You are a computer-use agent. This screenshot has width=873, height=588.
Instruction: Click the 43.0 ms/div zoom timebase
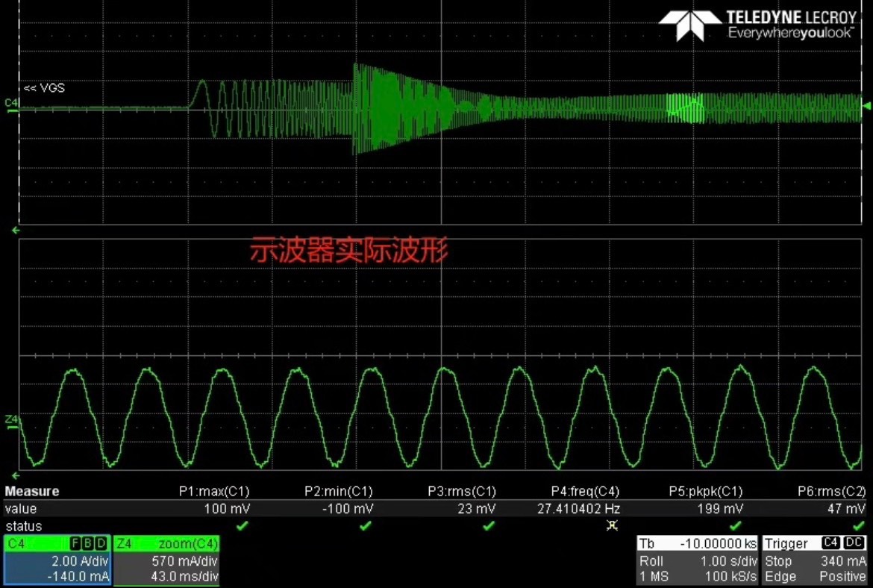click(184, 576)
